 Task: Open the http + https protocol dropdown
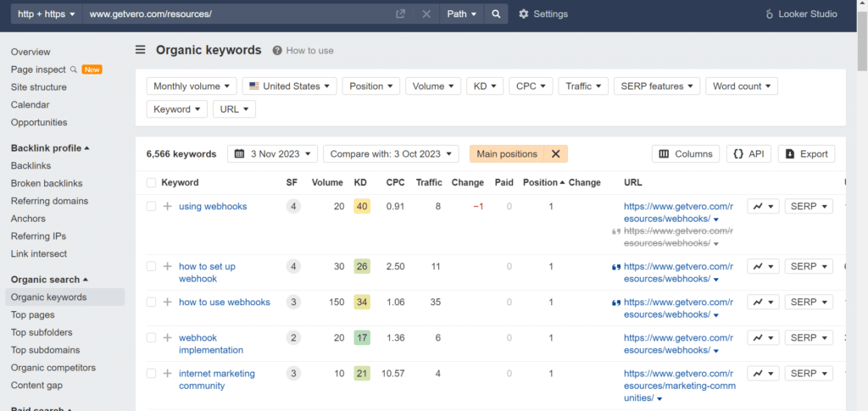47,14
